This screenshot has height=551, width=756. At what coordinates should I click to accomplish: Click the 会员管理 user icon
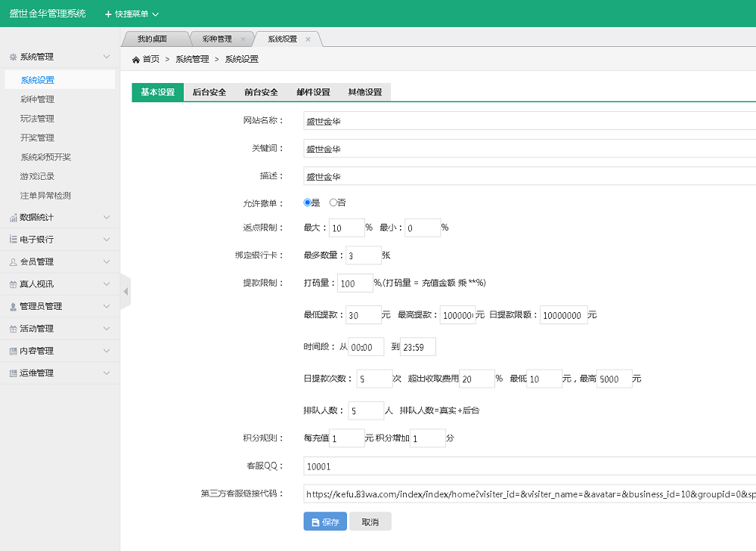(13, 262)
